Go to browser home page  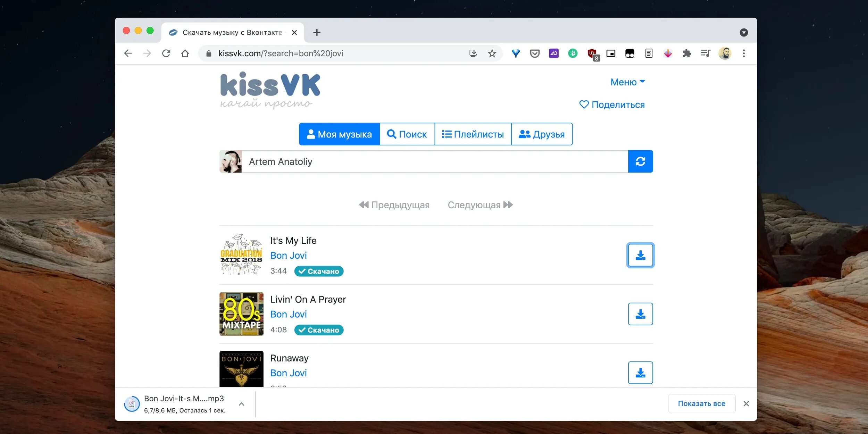(x=185, y=53)
